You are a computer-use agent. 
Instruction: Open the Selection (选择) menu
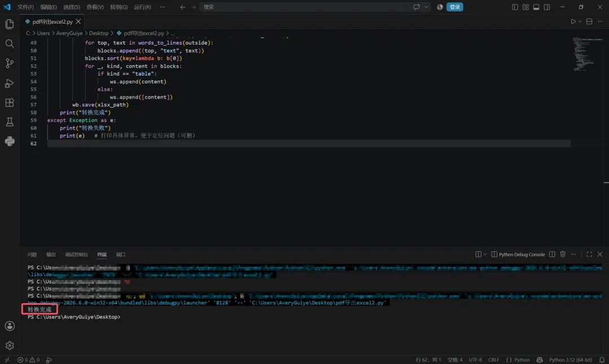point(72,7)
